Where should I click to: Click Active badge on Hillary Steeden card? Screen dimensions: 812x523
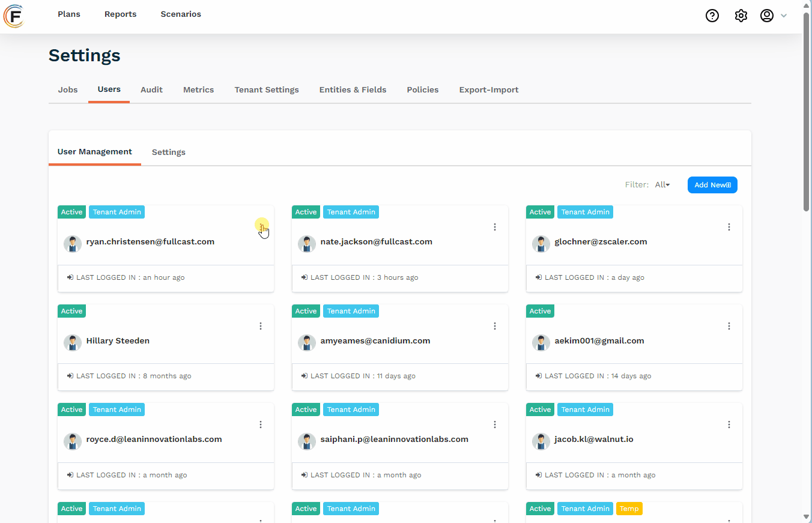[72, 311]
